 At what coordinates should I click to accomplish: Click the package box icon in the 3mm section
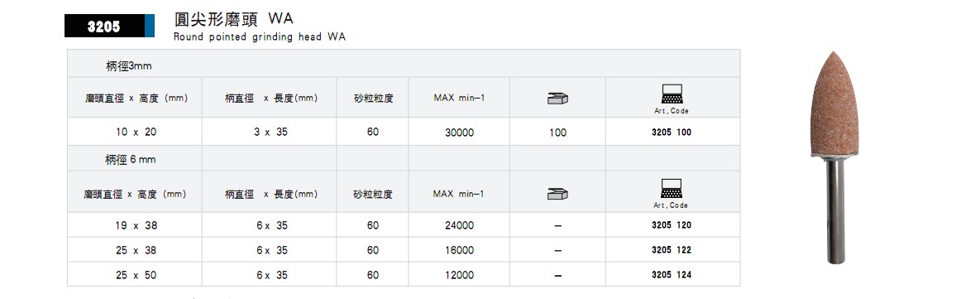tap(557, 99)
